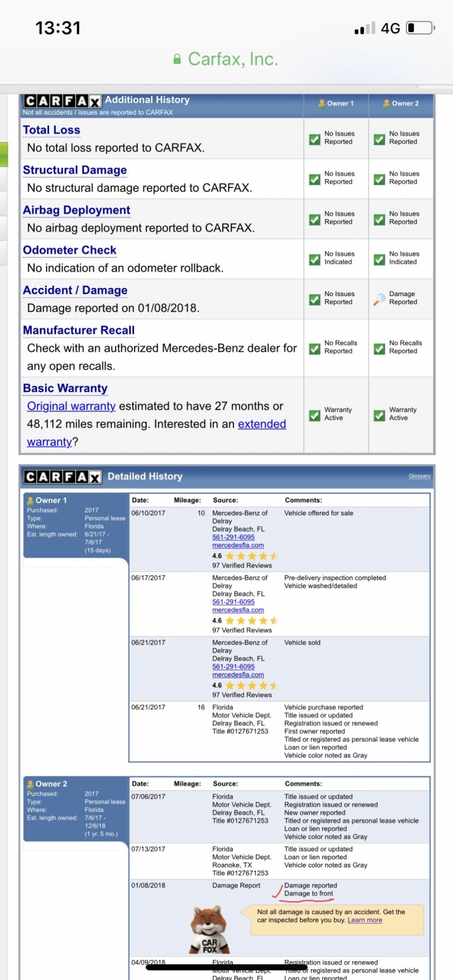Screen dimensions: 453x980
Task: Click the Owner 2 person icon in Additional History header
Action: click(x=387, y=103)
